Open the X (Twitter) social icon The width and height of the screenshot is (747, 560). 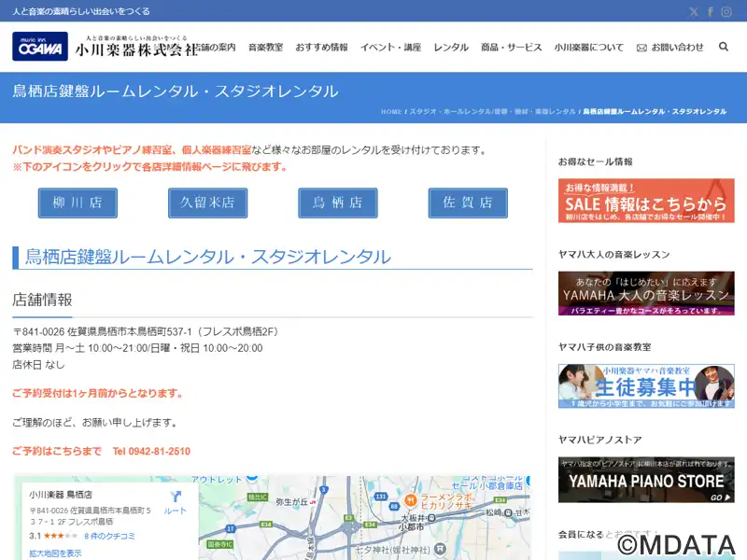pyautogui.click(x=694, y=12)
